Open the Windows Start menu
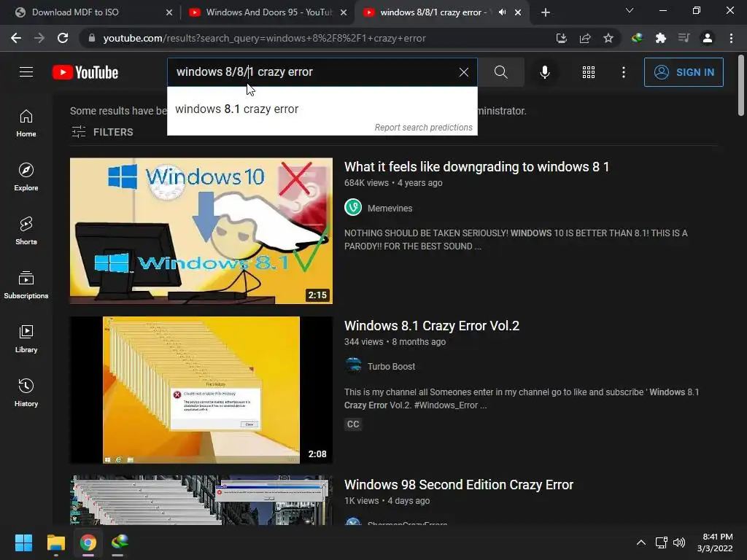Screen dimensions: 747x560 tap(23, 542)
